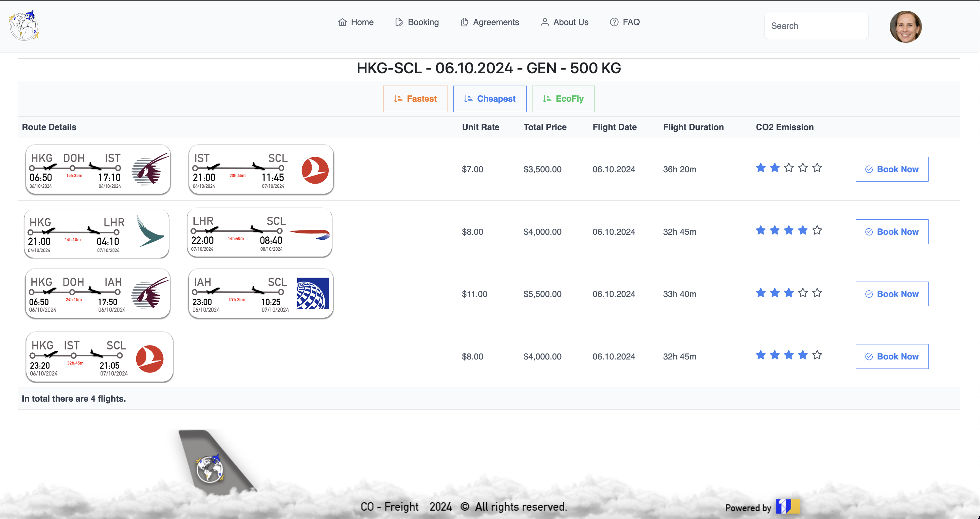Click the Turkish Airlines logo on the HKG-IST-SCL card
This screenshot has width=980, height=519.
tap(150, 359)
